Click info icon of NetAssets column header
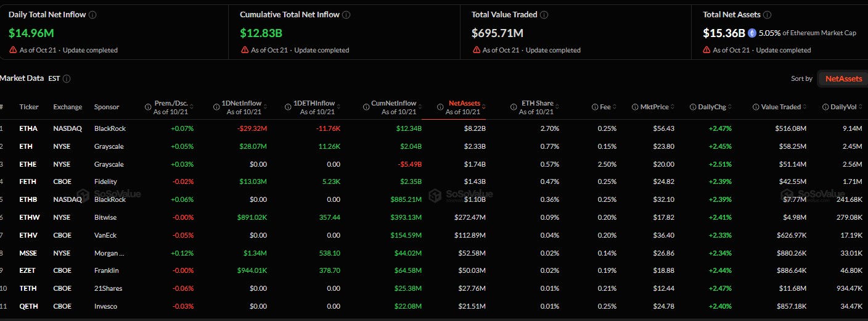The image size is (868, 321). (440, 107)
